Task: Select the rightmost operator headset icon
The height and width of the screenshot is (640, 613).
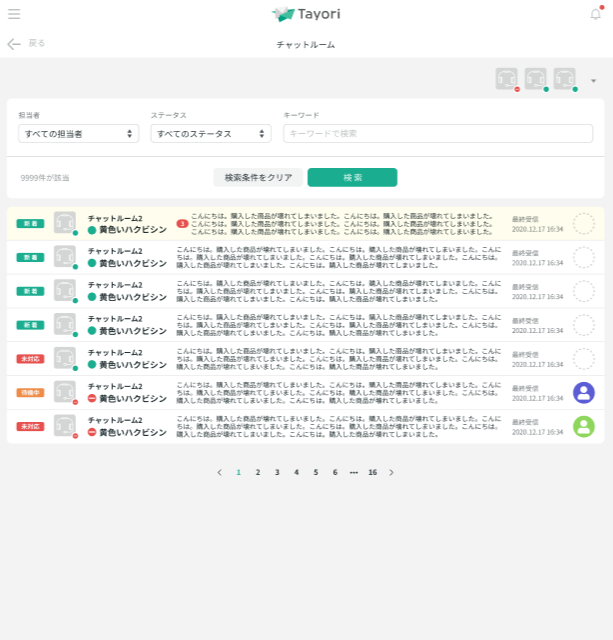Action: coord(565,79)
